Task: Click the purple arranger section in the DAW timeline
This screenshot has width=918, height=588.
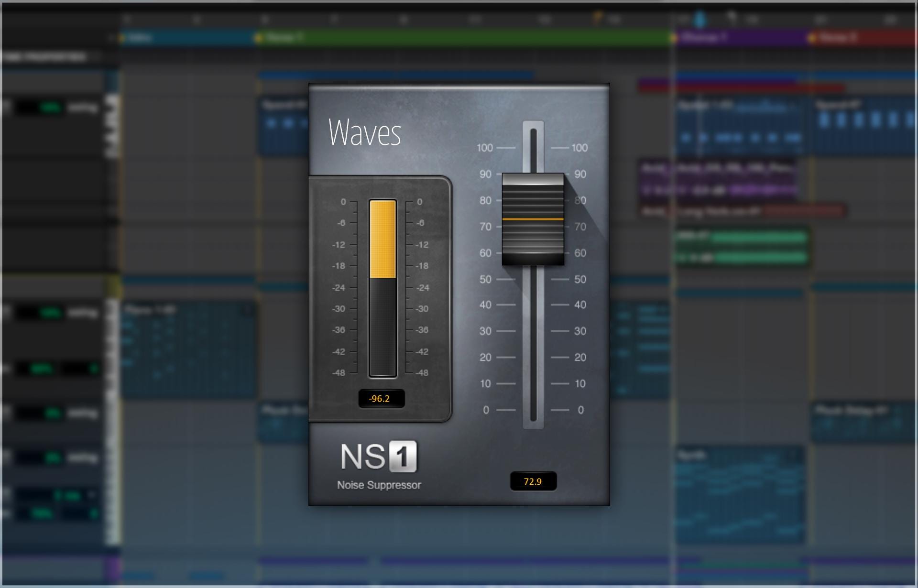Action: click(x=741, y=38)
